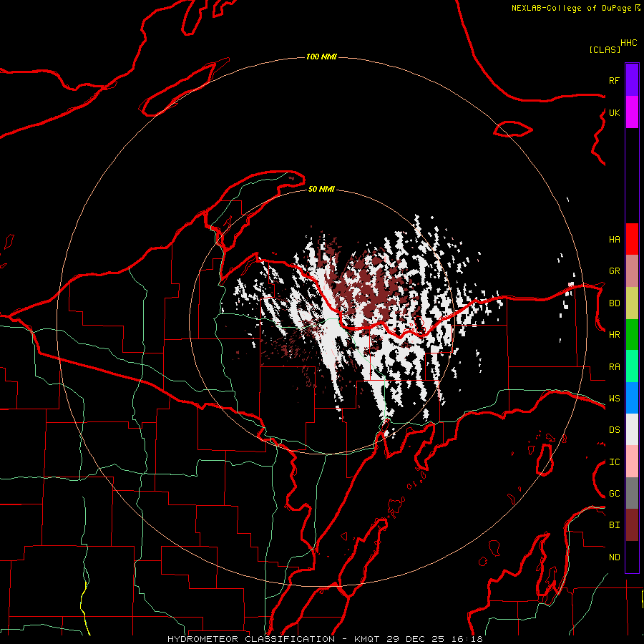Screen dimensions: 644x644
Task: Click the KMQT station identifier
Action: pyautogui.click(x=366, y=639)
